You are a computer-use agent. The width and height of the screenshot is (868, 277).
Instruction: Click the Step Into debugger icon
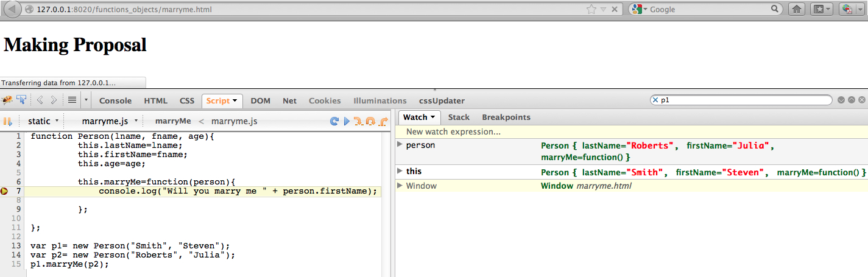pyautogui.click(x=359, y=121)
